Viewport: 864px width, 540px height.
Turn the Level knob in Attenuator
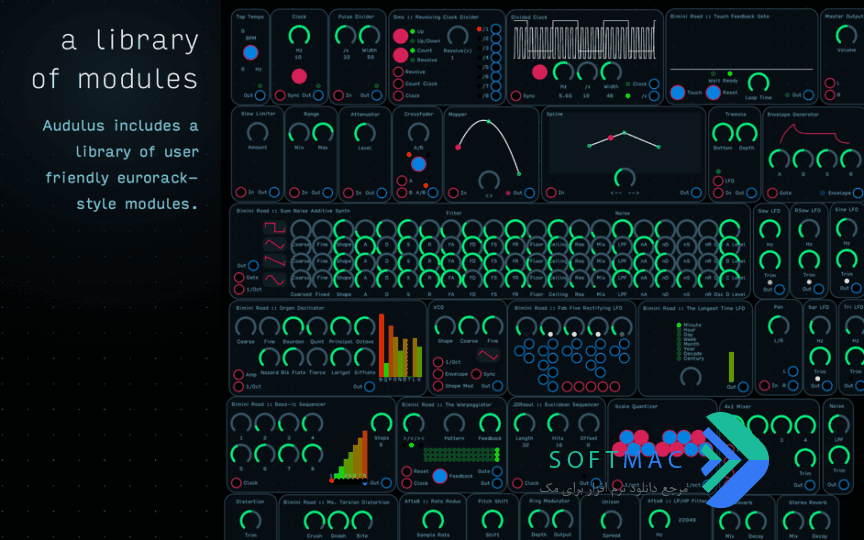(365, 133)
